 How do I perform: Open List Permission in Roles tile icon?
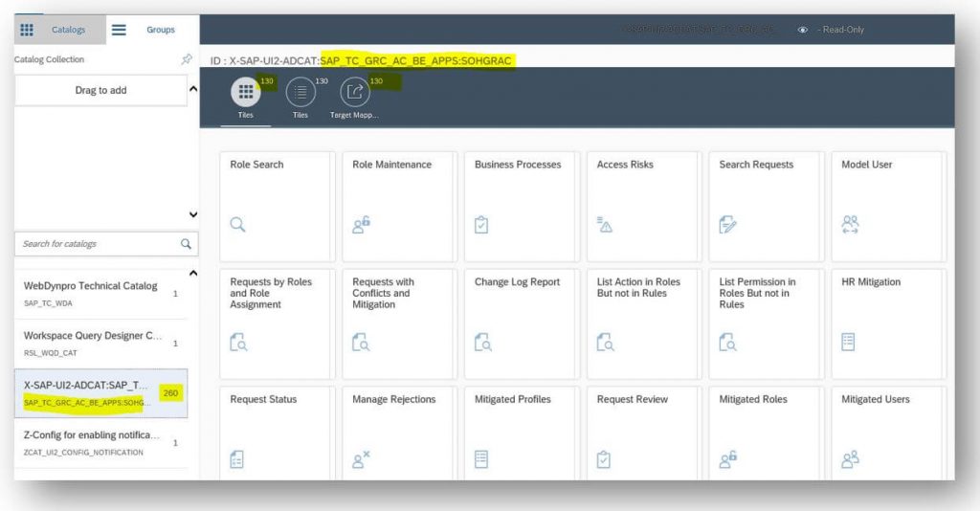pos(727,342)
